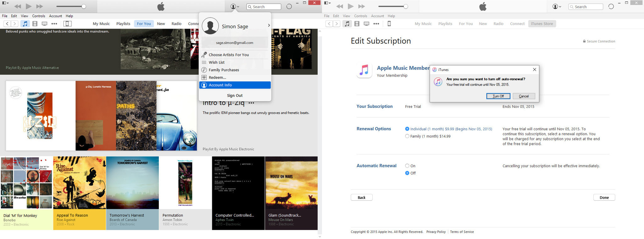644x239 pixels.
Task: Click Sign Out in account menu
Action: [235, 96]
